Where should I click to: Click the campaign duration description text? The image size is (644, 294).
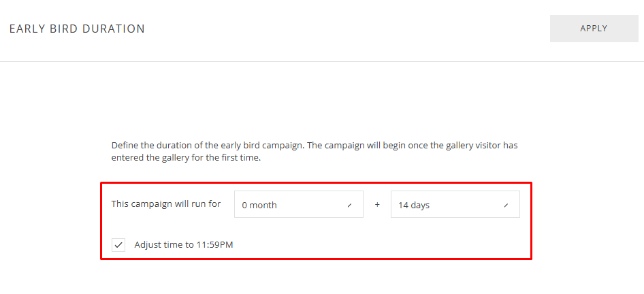(x=315, y=152)
